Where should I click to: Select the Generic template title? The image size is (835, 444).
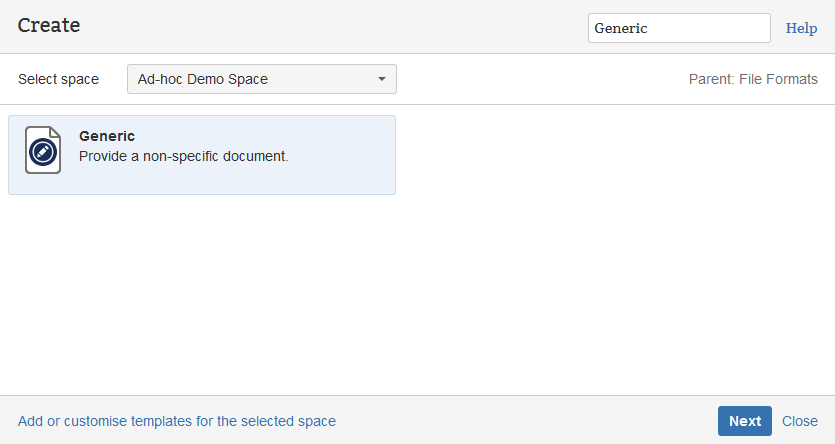(107, 136)
